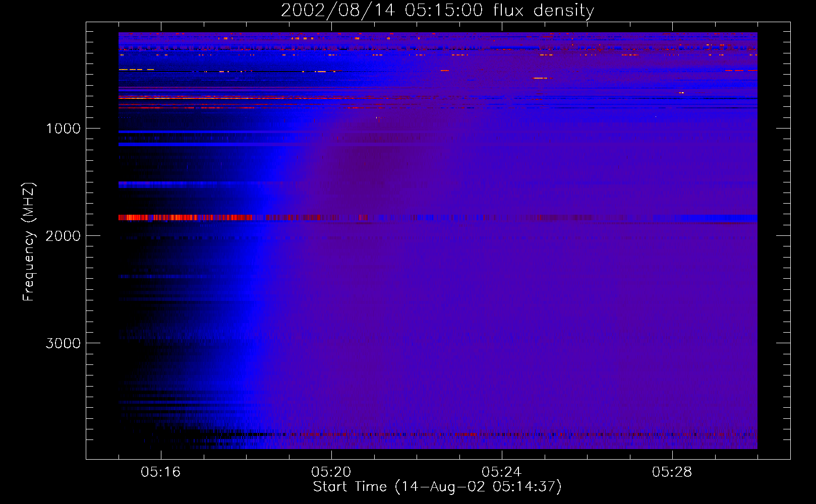Image resolution: width=816 pixels, height=504 pixels.
Task: Click the 05:24 time tick label
Action: (x=501, y=472)
